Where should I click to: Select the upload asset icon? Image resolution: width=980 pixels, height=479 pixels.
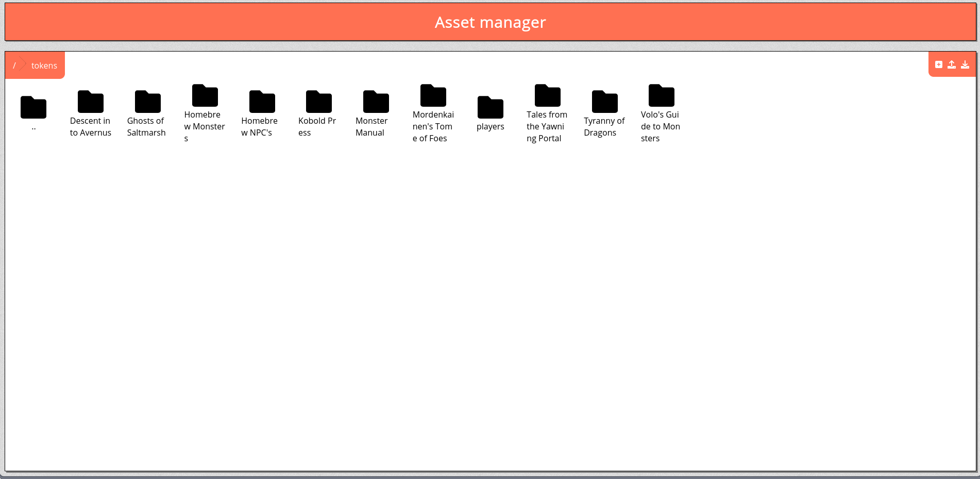pos(952,64)
